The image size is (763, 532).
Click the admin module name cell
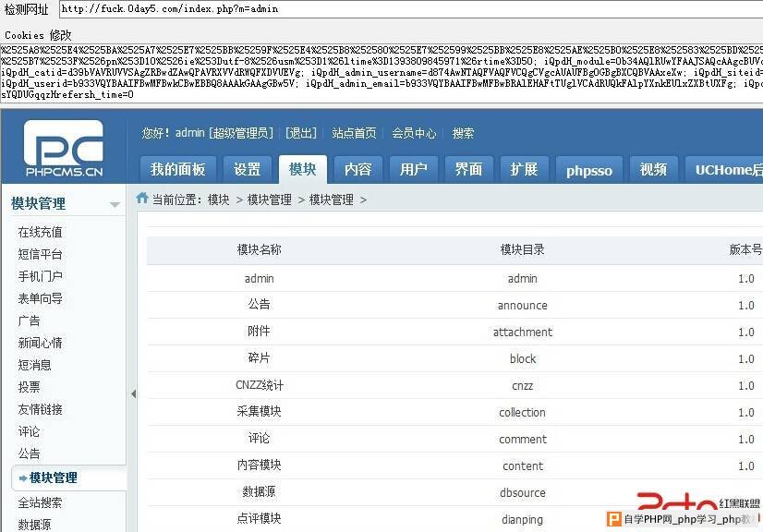pos(259,278)
